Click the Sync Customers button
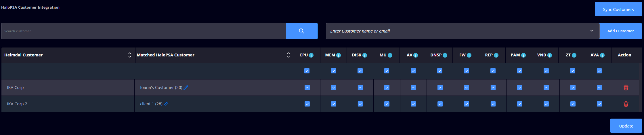The image size is (644, 135). [x=618, y=9]
